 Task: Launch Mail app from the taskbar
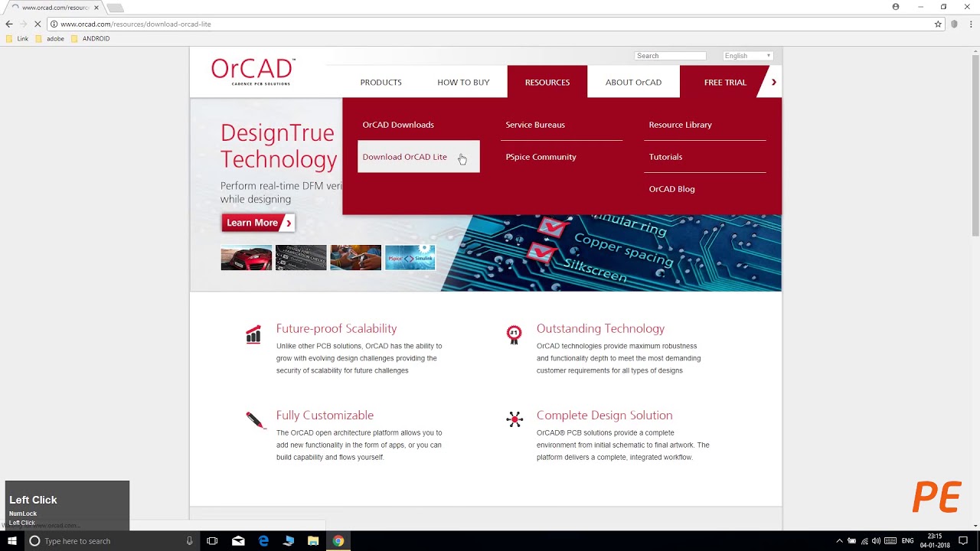tap(238, 541)
